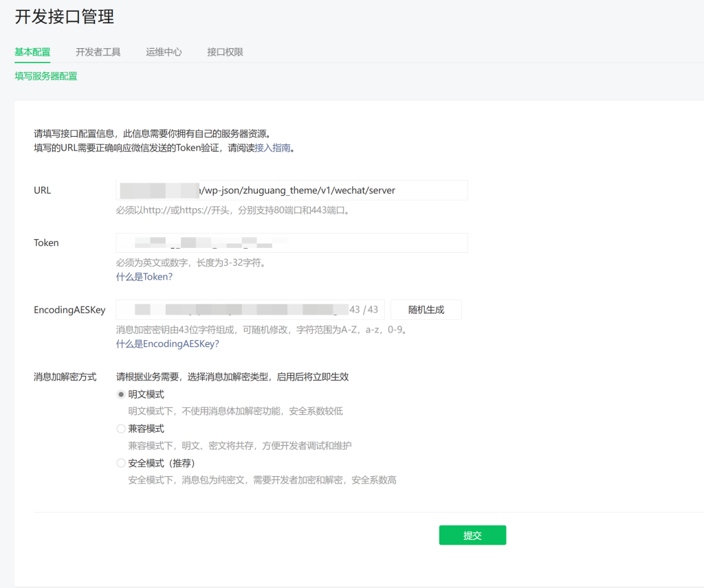Screen dimensions: 704x588
Task: Open the 什么是EncodingAESKey? help link
Action: 167,343
